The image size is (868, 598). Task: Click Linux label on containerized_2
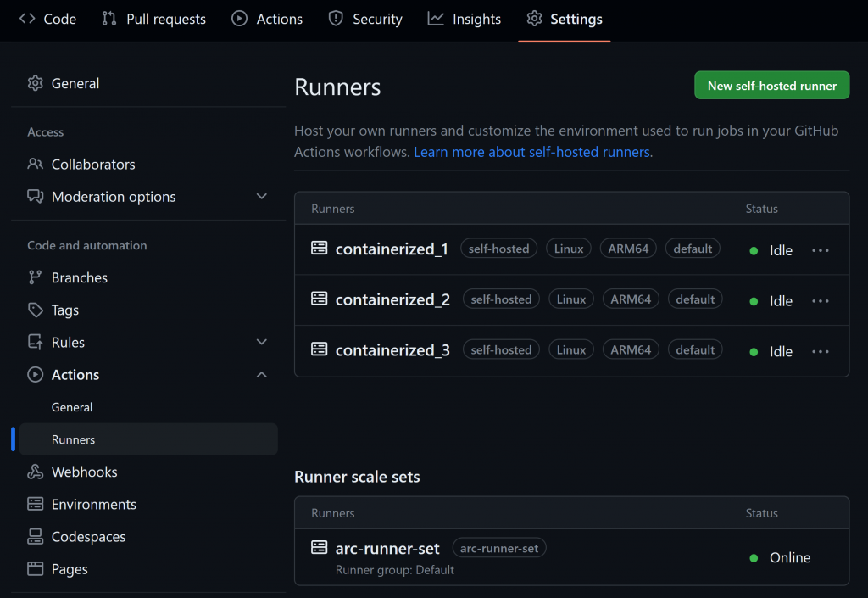pyautogui.click(x=571, y=299)
